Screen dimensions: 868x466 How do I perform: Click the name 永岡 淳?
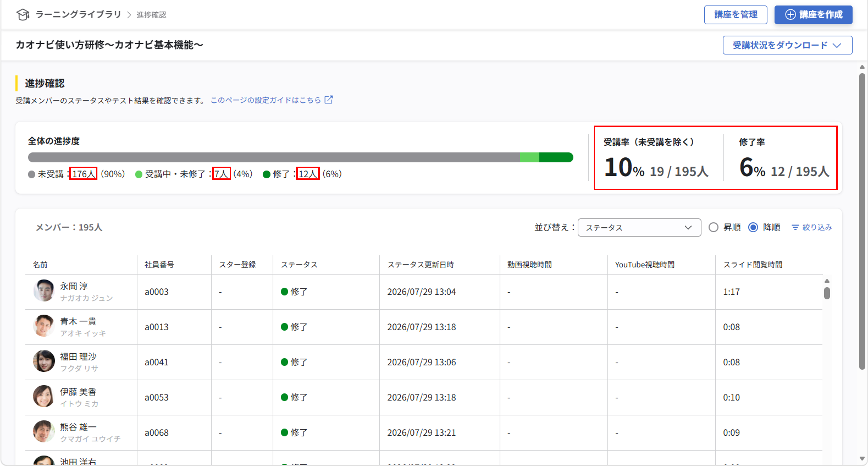(x=74, y=286)
